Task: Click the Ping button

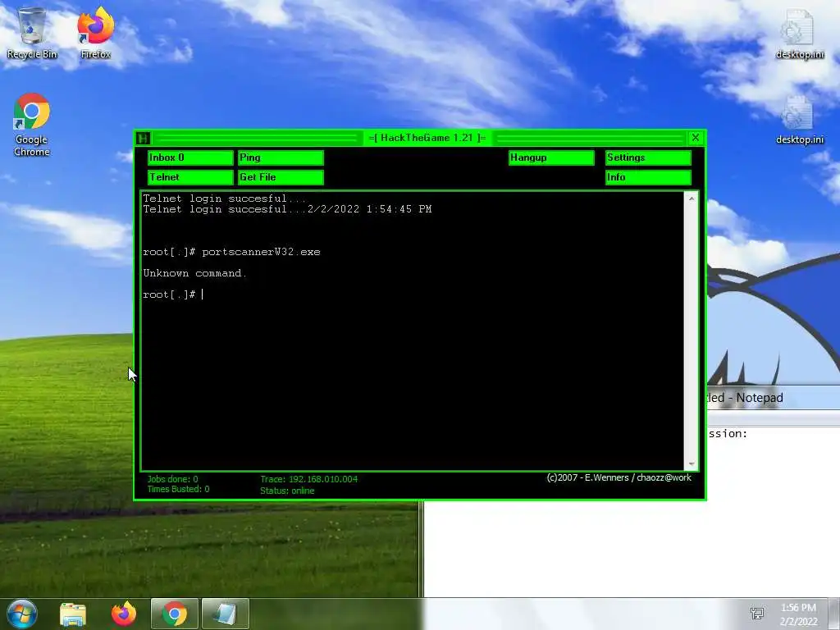Action: point(281,157)
